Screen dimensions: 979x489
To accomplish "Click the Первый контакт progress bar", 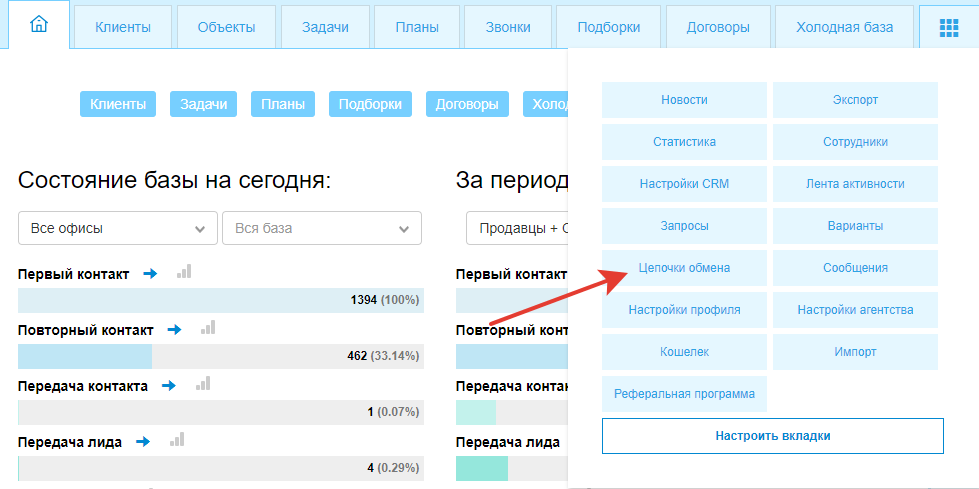I will point(220,300).
